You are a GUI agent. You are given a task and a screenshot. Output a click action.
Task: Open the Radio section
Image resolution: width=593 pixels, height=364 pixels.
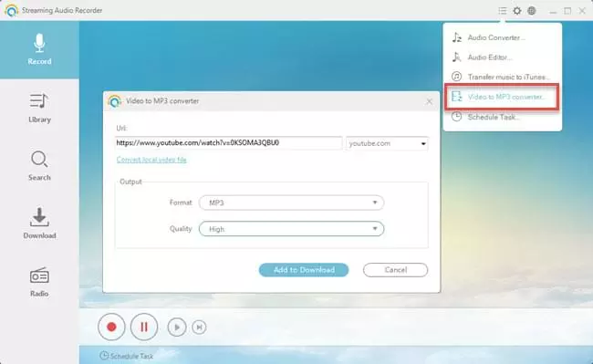tap(39, 282)
